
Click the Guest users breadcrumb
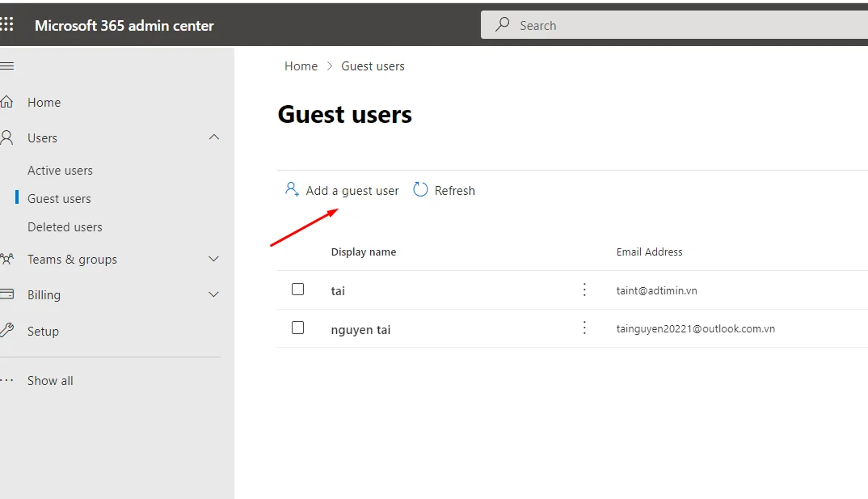coord(373,66)
